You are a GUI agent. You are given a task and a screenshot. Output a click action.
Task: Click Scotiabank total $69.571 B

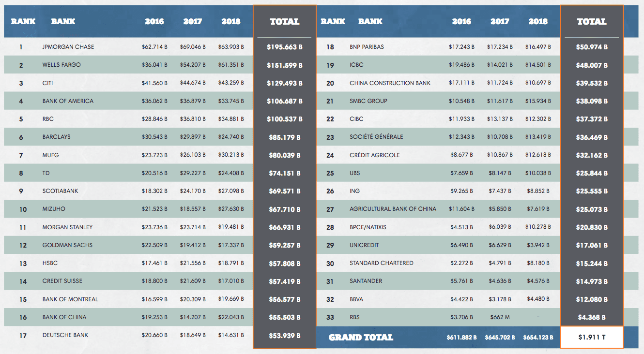click(285, 192)
